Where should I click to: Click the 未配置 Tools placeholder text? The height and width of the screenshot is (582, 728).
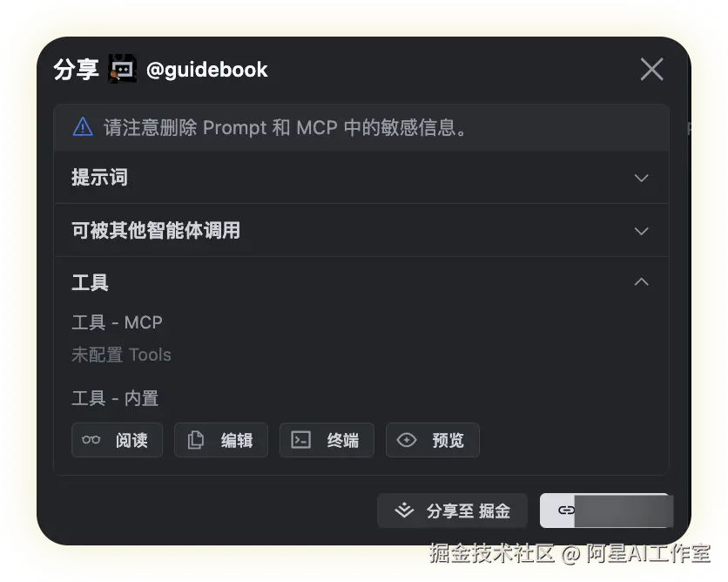[121, 355]
